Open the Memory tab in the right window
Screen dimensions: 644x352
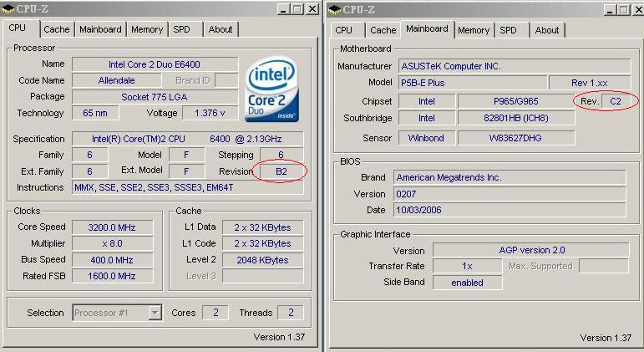coord(474,30)
